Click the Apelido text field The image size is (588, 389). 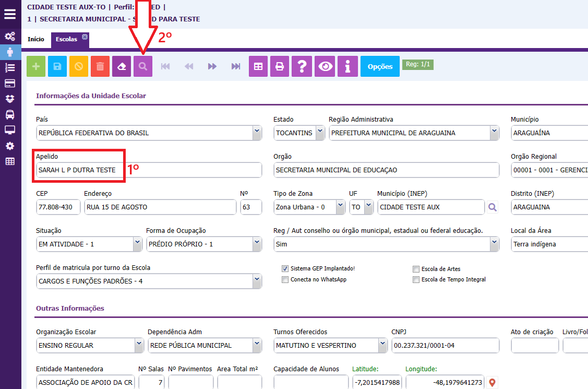click(149, 170)
